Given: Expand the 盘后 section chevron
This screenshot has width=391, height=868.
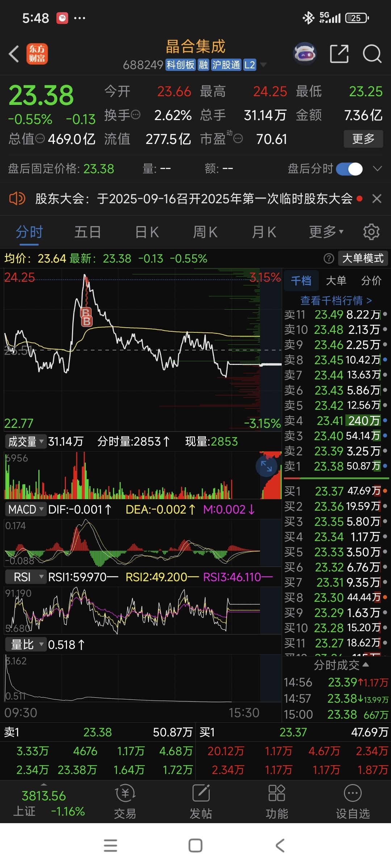Looking at the screenshot, I should click(377, 169).
